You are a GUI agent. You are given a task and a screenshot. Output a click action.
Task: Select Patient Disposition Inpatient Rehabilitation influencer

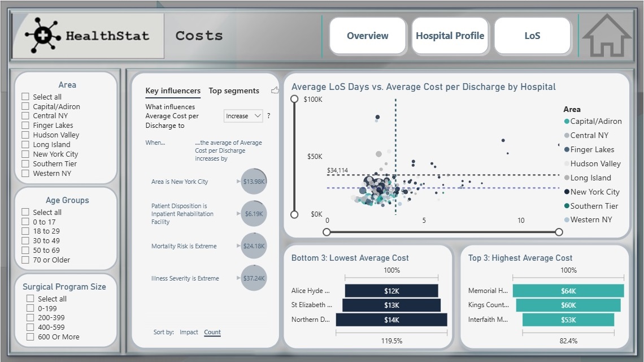[x=182, y=214]
